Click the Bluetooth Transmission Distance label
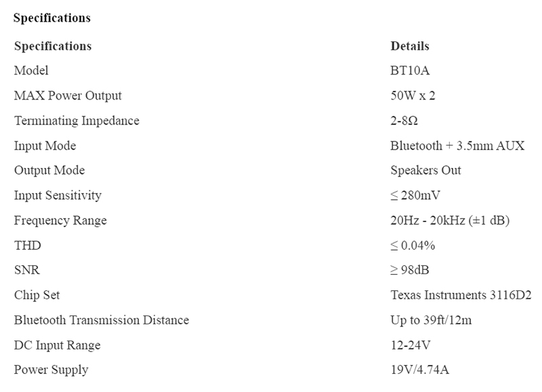 coord(102,320)
